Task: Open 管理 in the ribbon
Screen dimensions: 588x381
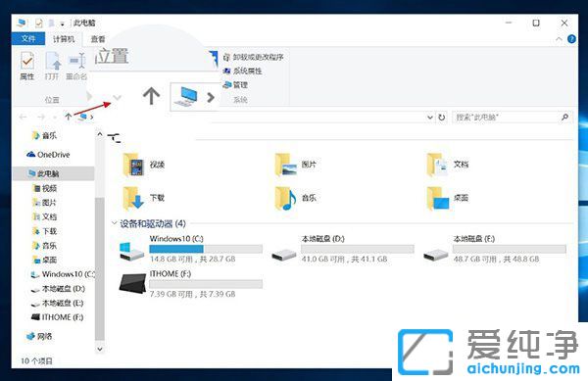Action: (235, 85)
